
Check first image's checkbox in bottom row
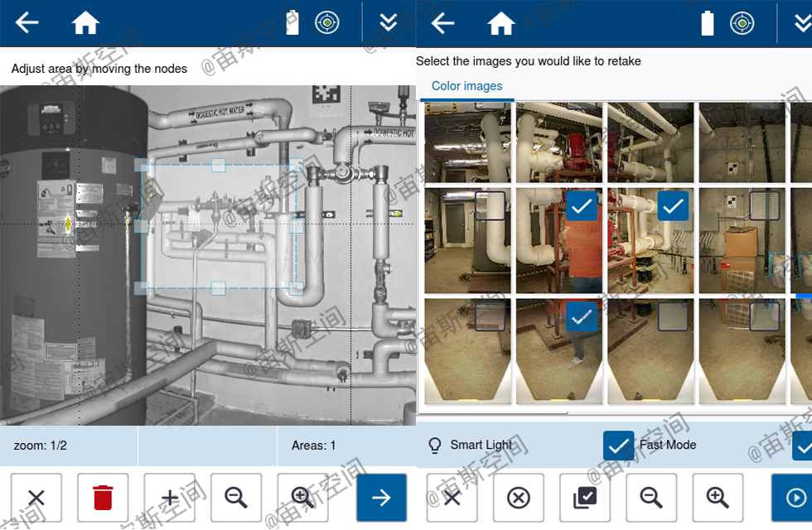(490, 316)
